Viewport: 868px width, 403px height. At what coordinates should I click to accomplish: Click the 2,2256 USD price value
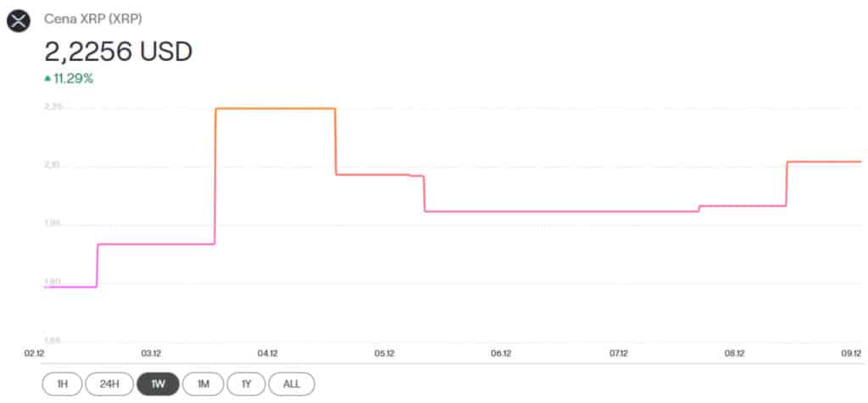click(119, 52)
